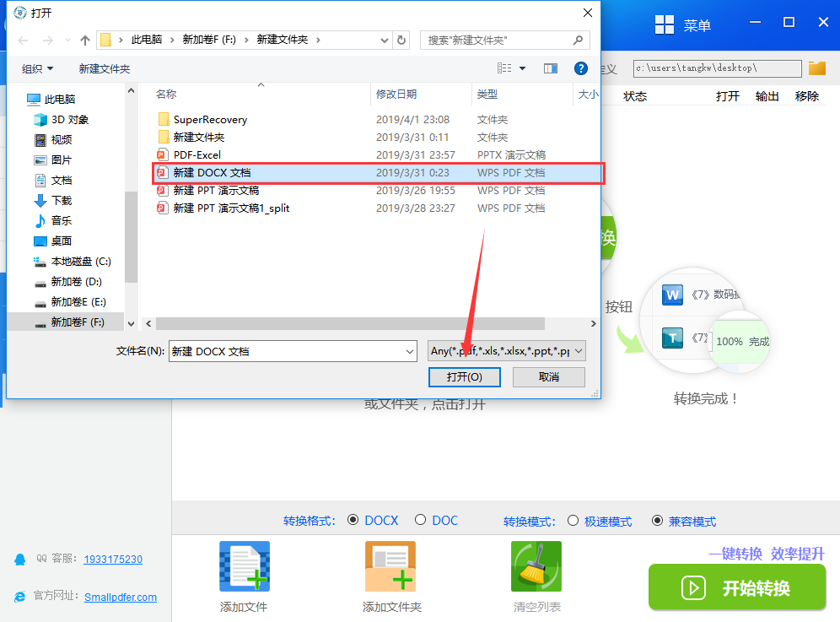The width and height of the screenshot is (840, 622).
Task: Open the view options dropdown arrow
Action: [522, 68]
